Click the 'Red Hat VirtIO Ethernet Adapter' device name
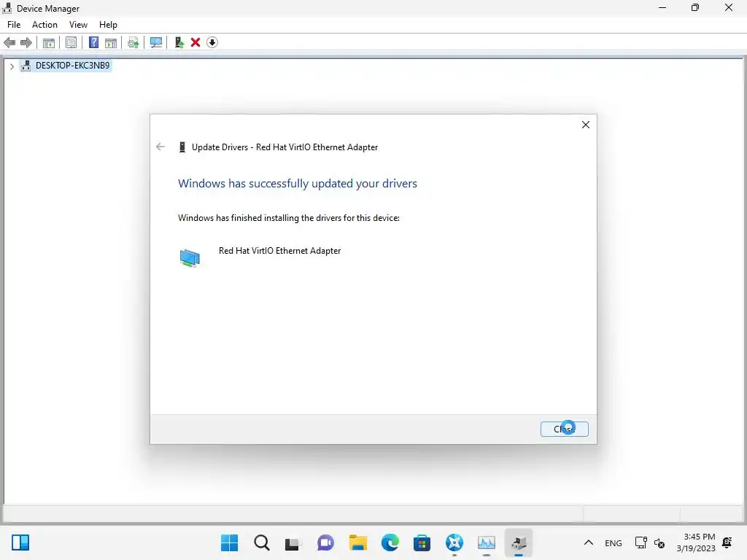Screen dimensions: 747x560 click(x=279, y=251)
